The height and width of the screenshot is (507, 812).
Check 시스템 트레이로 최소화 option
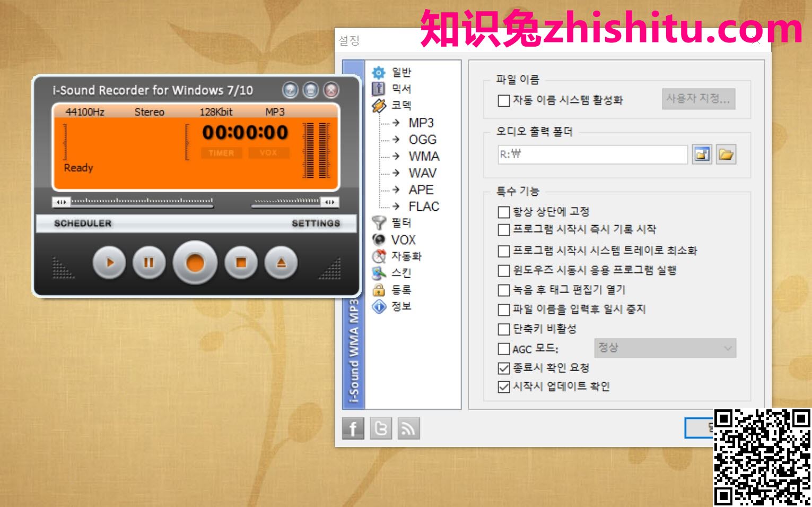click(504, 251)
